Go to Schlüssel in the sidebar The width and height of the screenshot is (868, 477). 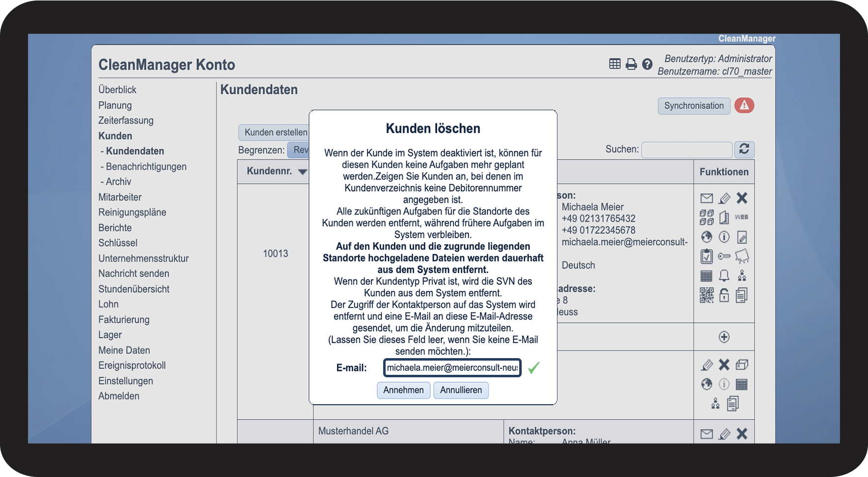[118, 243]
